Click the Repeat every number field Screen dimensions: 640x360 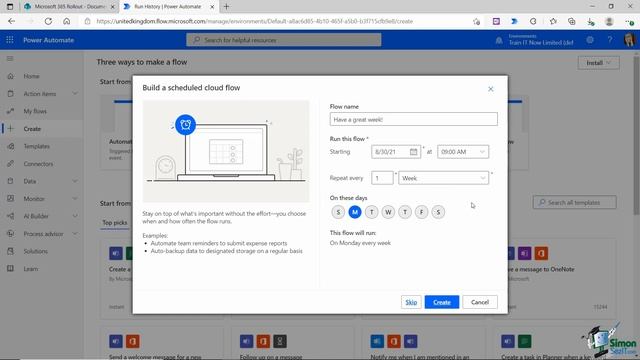(382, 178)
